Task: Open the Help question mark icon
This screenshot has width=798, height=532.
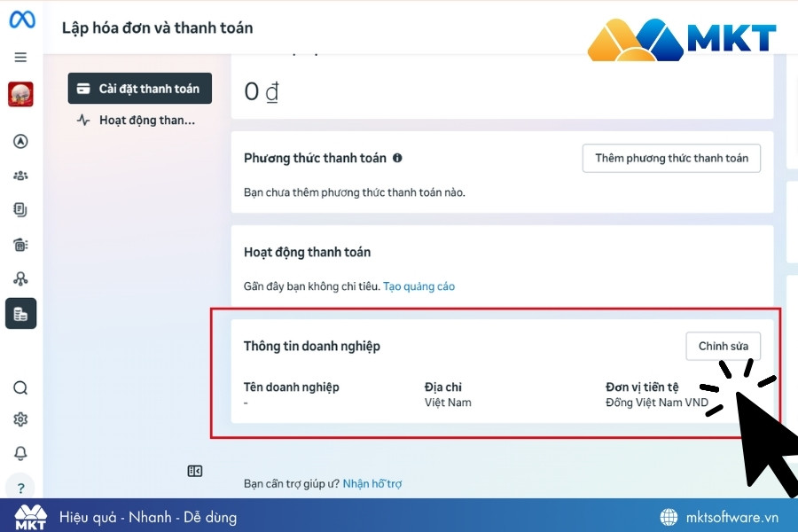Action: tap(20, 488)
